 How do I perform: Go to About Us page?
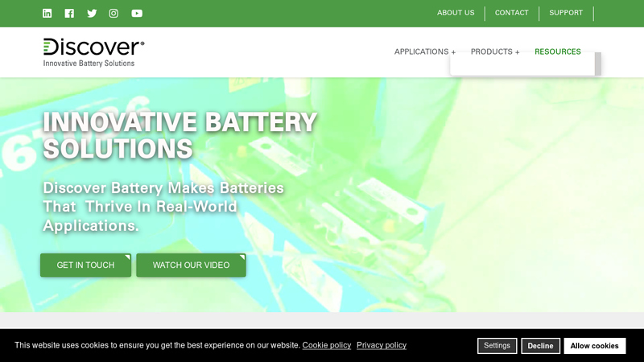[x=456, y=13]
